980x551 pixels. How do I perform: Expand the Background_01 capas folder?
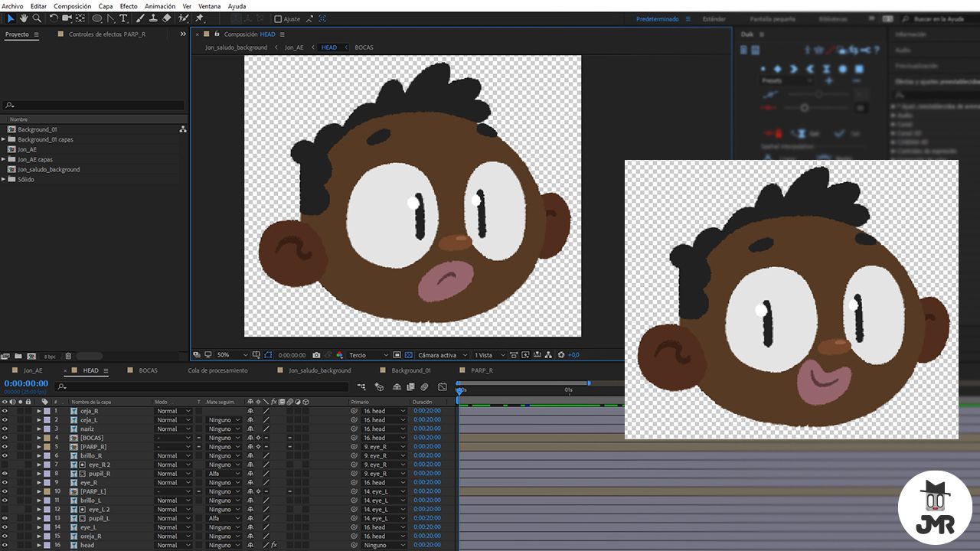point(4,139)
